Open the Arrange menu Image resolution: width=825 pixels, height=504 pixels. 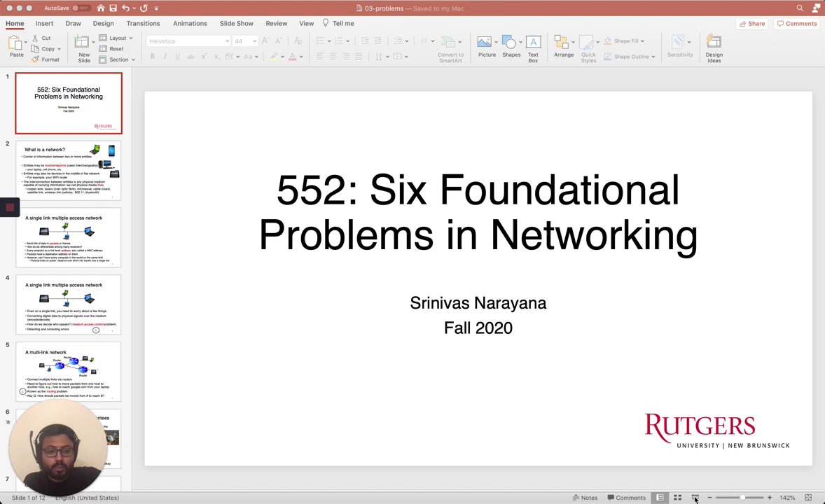564,46
